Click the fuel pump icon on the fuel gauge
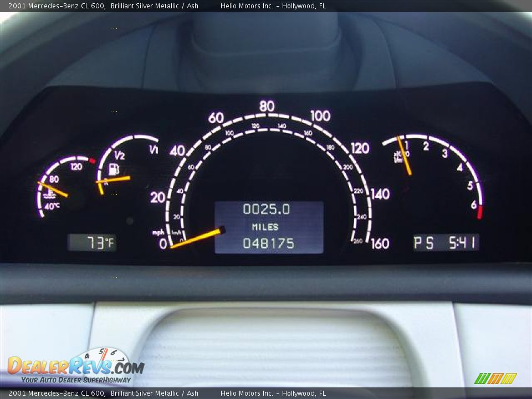Image resolution: width=532 pixels, height=399 pixels. [x=114, y=169]
